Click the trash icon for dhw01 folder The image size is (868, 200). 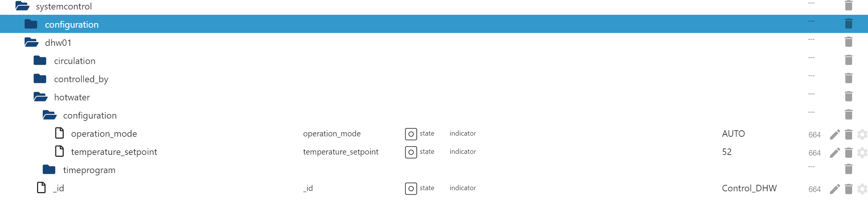849,42
